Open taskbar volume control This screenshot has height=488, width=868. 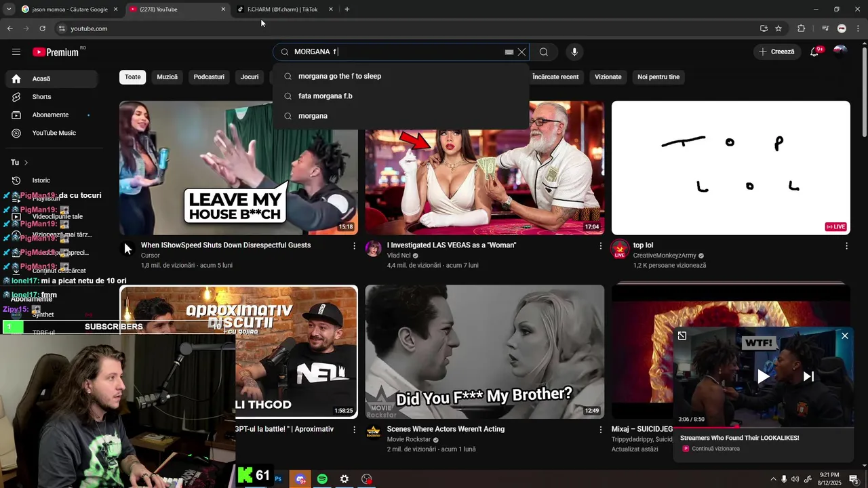point(795,479)
